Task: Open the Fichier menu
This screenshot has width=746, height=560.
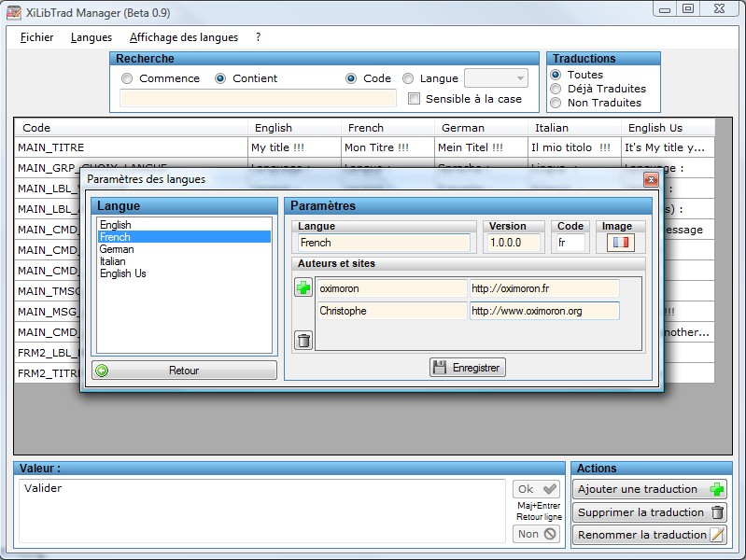Action: (36, 37)
